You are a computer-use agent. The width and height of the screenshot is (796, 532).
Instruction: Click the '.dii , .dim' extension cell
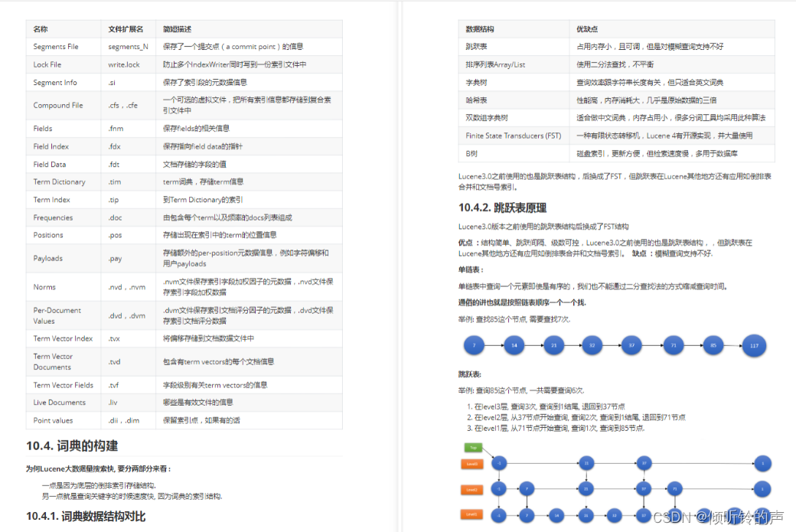128,420
